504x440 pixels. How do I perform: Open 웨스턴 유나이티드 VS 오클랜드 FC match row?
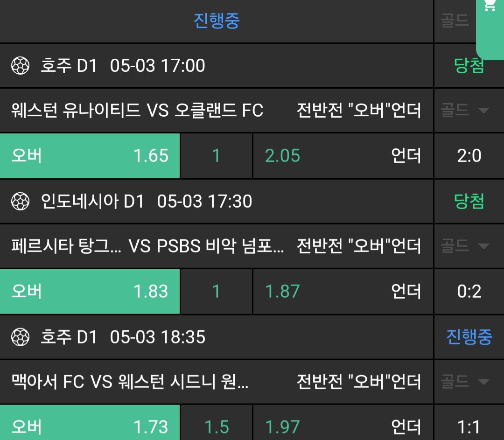(x=137, y=111)
